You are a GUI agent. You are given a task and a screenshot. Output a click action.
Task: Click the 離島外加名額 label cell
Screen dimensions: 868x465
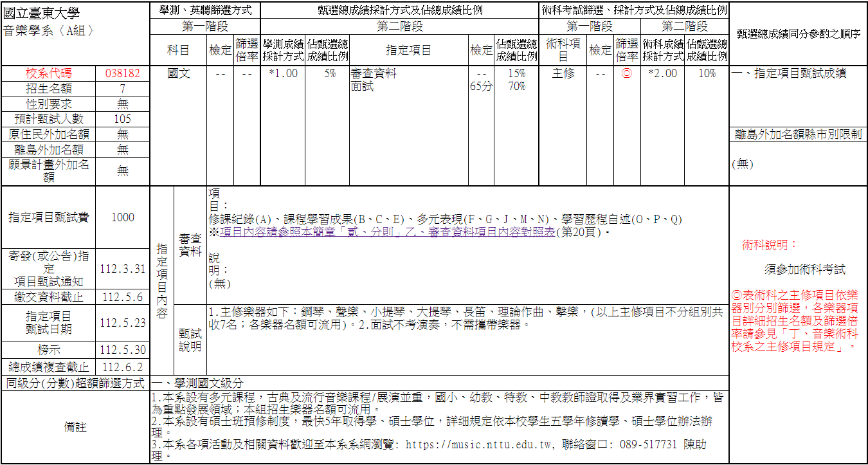(48, 150)
